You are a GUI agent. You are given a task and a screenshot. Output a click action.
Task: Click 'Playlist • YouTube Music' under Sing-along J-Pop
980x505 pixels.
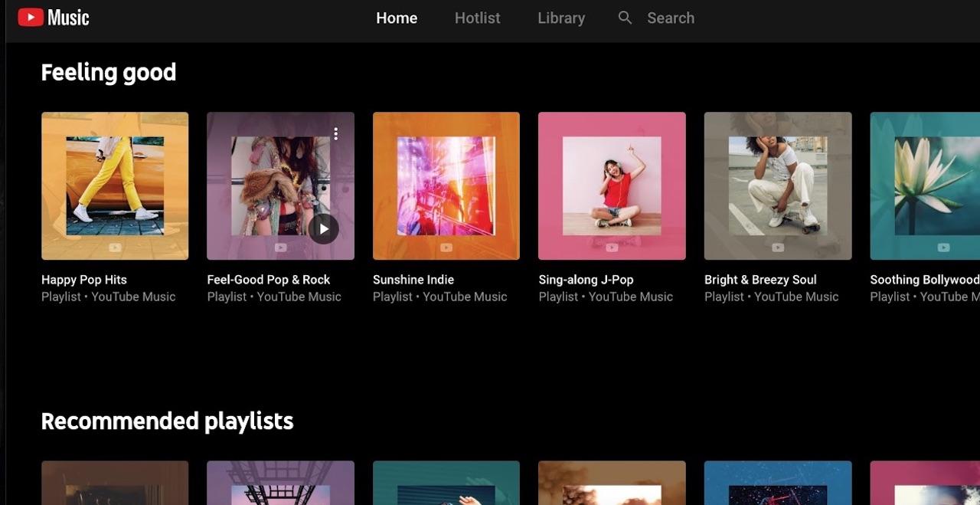click(x=606, y=297)
